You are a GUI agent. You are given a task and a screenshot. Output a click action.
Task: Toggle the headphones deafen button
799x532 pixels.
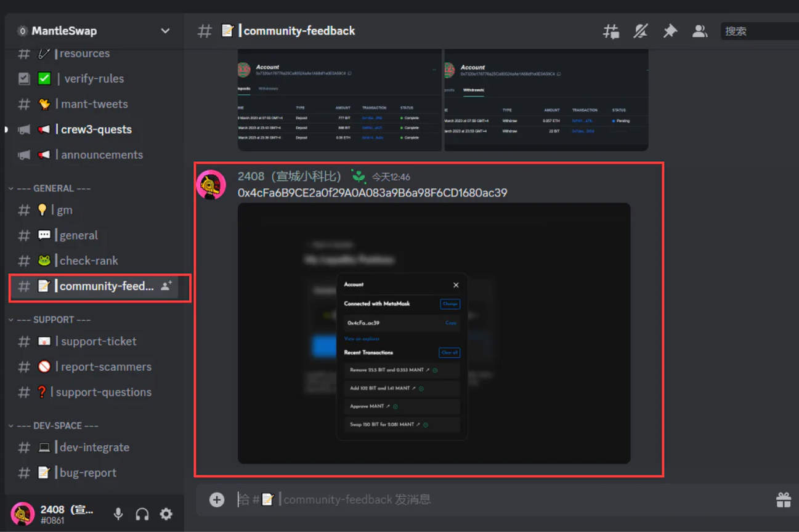(x=142, y=514)
